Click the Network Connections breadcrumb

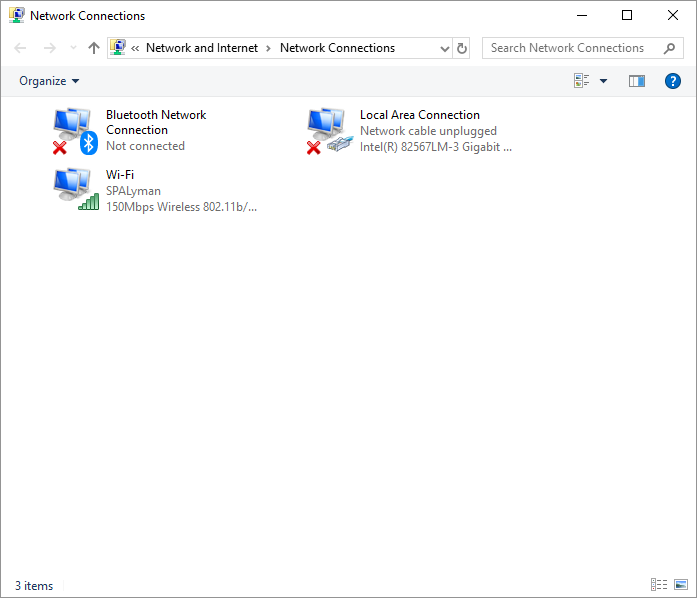coord(337,48)
